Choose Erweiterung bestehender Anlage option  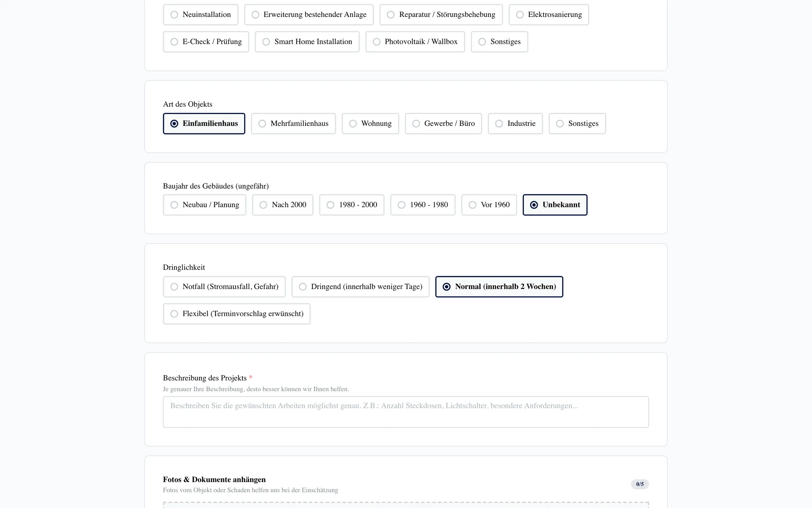coord(309,15)
